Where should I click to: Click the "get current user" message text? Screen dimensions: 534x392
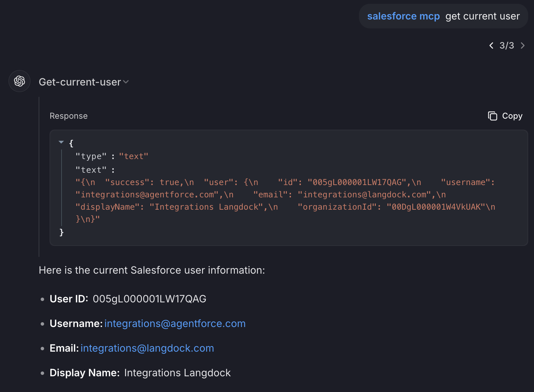click(482, 16)
